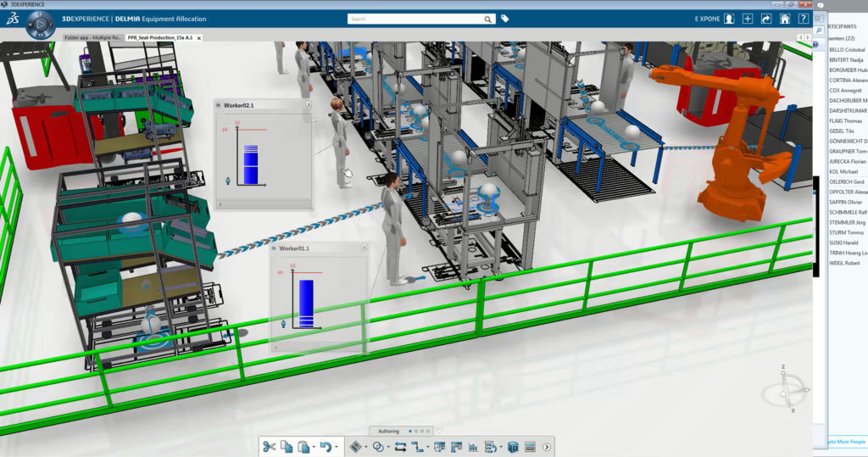Image resolution: width=868 pixels, height=457 pixels.
Task: Click the Cut scissors icon
Action: tap(270, 447)
